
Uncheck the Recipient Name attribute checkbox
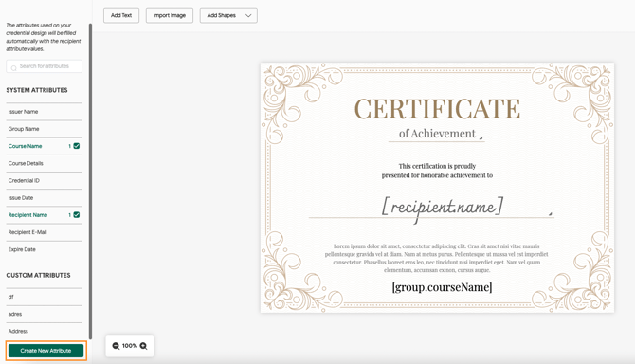(77, 214)
